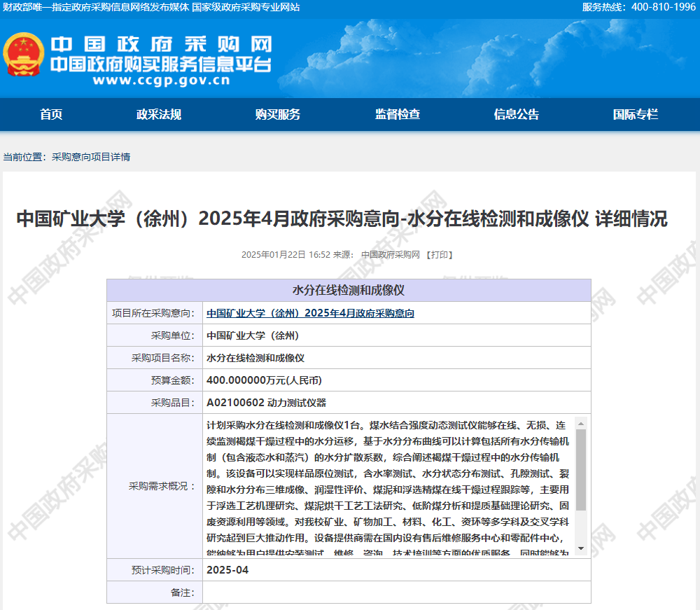Viewport: 700px width, 610px height.
Task: Open 信息公告 navigation item
Action: pyautogui.click(x=516, y=114)
